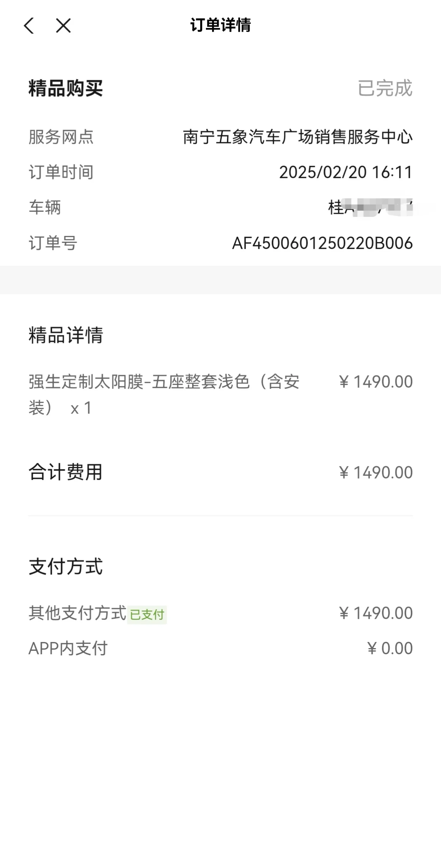441x868 pixels.
Task: Tap the back arrow icon
Action: [x=29, y=26]
